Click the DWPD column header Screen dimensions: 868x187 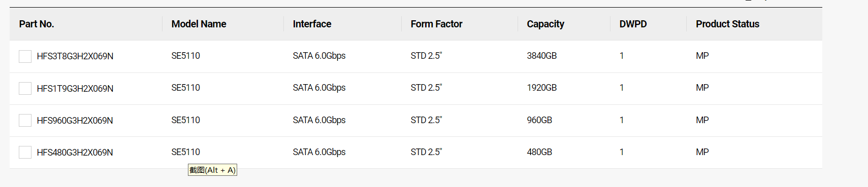pos(633,24)
